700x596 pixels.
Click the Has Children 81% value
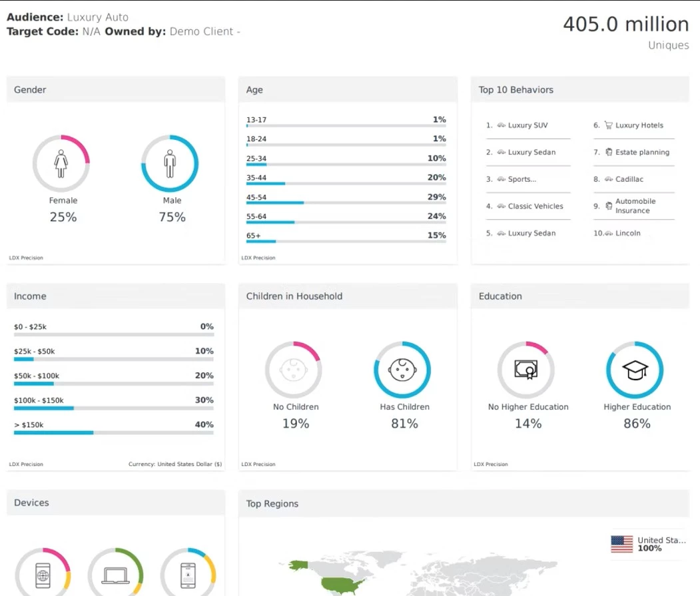click(x=404, y=424)
